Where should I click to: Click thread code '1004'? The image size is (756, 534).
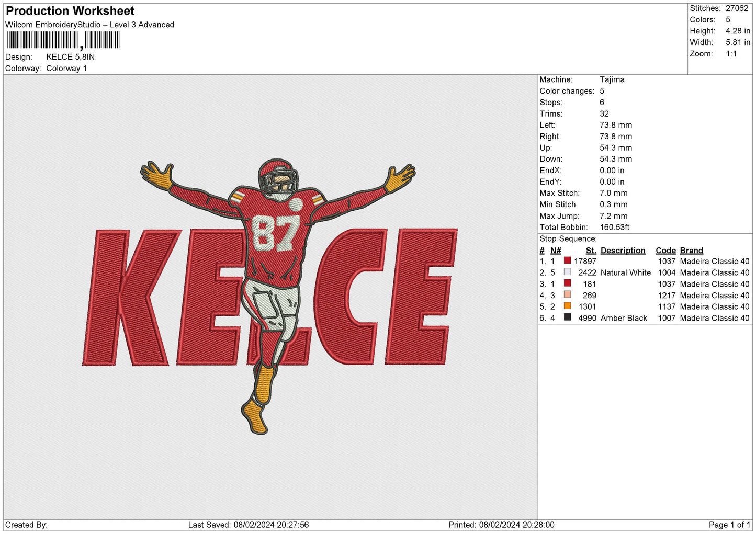pyautogui.click(x=667, y=272)
